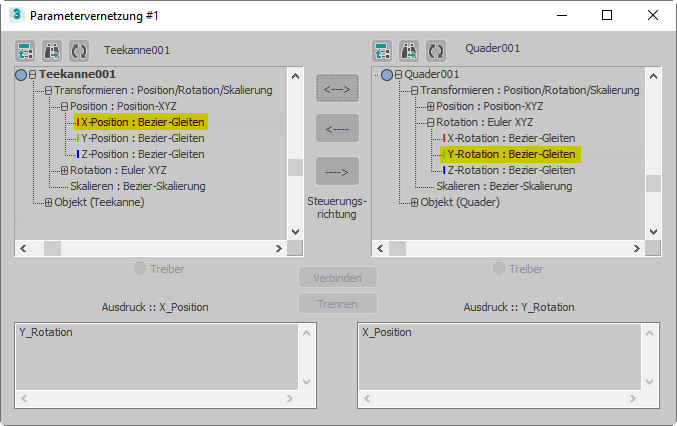This screenshot has height=426, width=677.
Task: Click the 3ds Max app icon in title bar
Action: tap(16, 15)
